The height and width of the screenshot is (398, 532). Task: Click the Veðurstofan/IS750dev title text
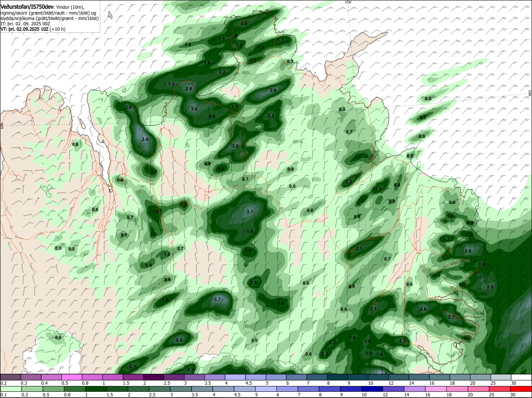coord(27,7)
